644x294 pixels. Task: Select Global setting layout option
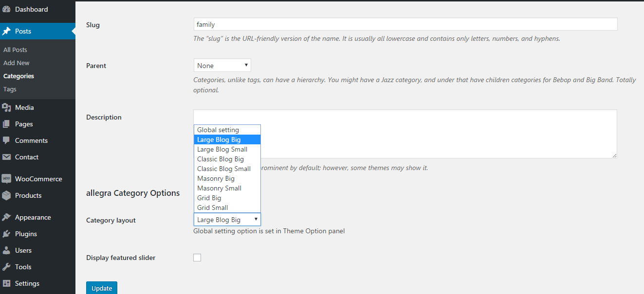coord(218,130)
